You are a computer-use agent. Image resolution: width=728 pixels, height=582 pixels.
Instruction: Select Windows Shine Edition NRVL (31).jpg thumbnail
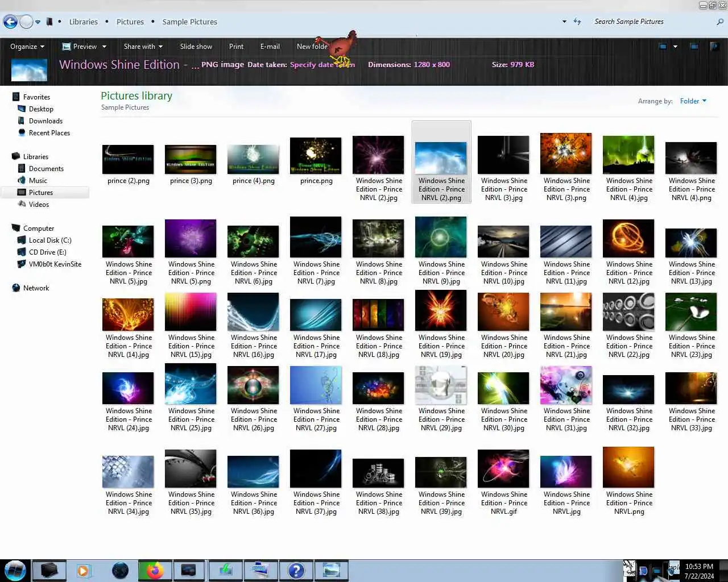[x=566, y=385]
